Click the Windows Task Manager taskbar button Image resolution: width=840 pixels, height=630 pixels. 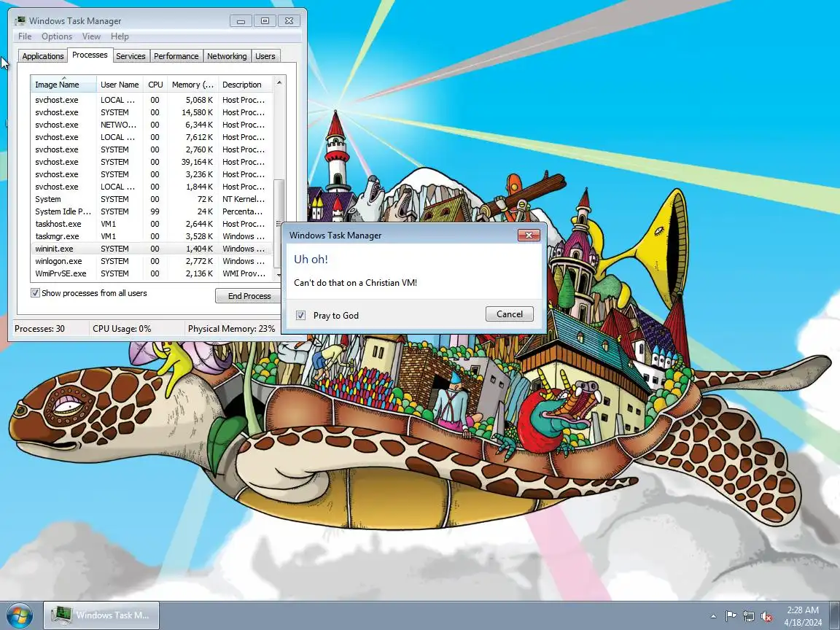coord(101,615)
